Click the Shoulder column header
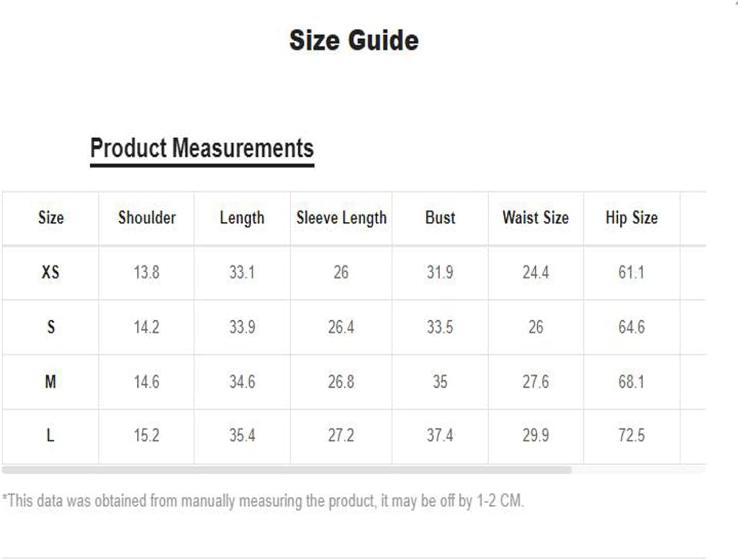 147,218
